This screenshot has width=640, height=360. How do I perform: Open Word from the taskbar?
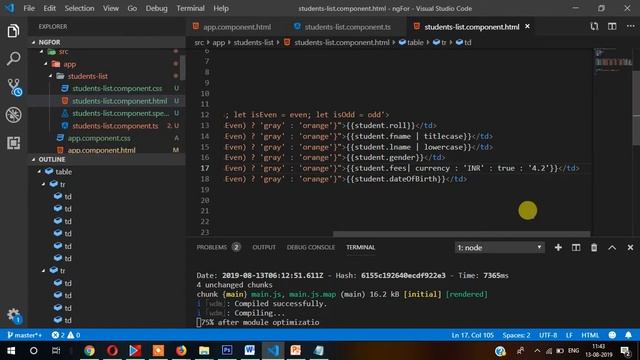click(250, 351)
